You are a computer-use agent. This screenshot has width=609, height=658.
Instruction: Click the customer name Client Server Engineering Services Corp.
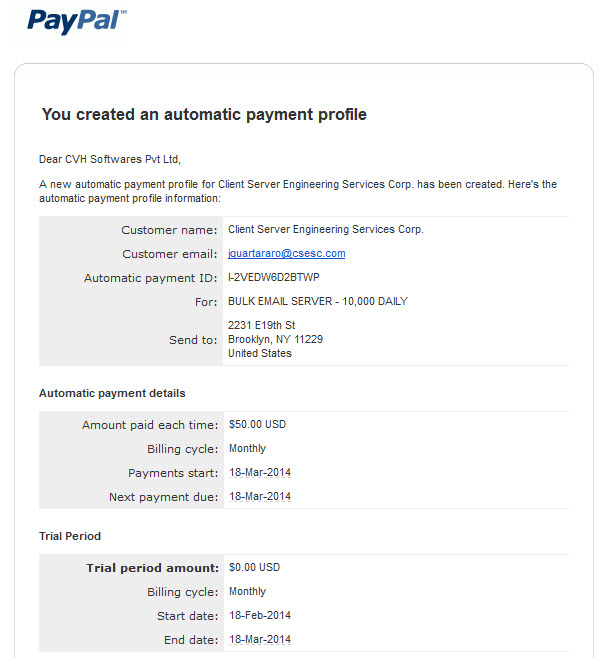pos(326,230)
